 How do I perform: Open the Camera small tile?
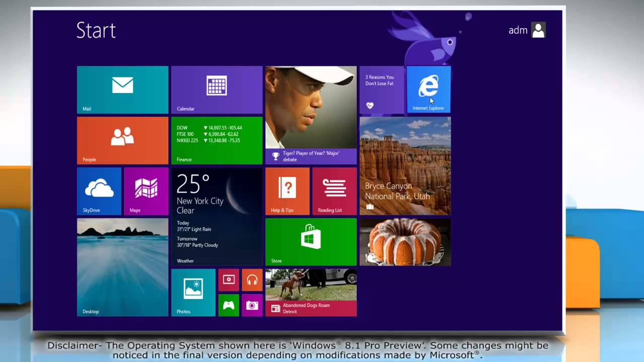[252, 305]
